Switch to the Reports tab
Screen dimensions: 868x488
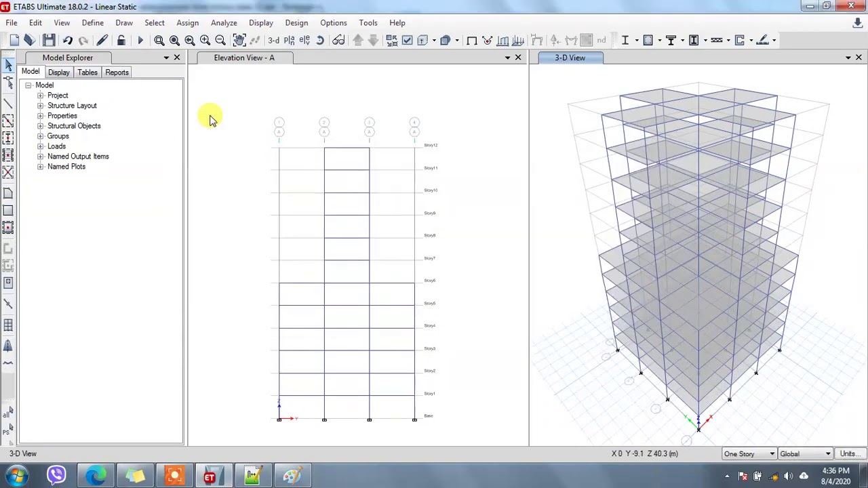pos(117,73)
